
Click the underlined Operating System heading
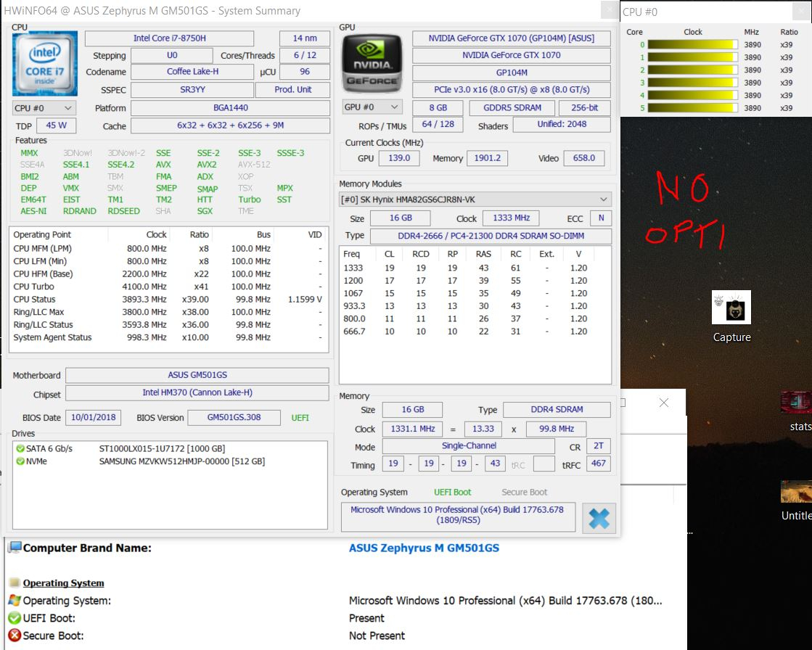pyautogui.click(x=63, y=583)
